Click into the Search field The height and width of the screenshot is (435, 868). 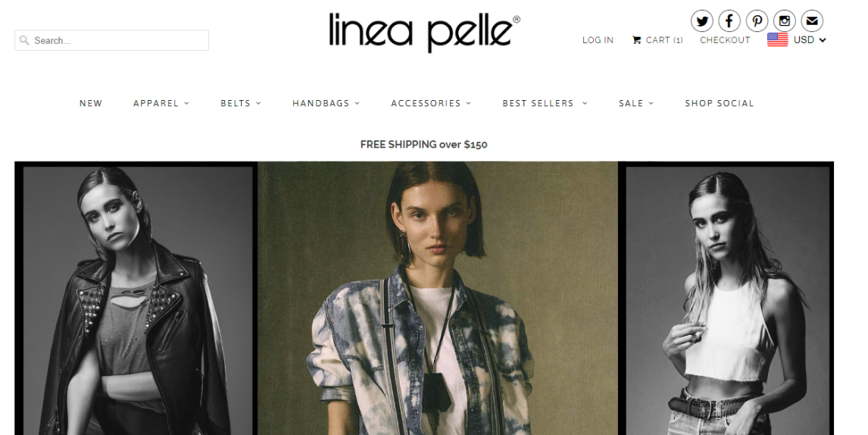tap(112, 40)
